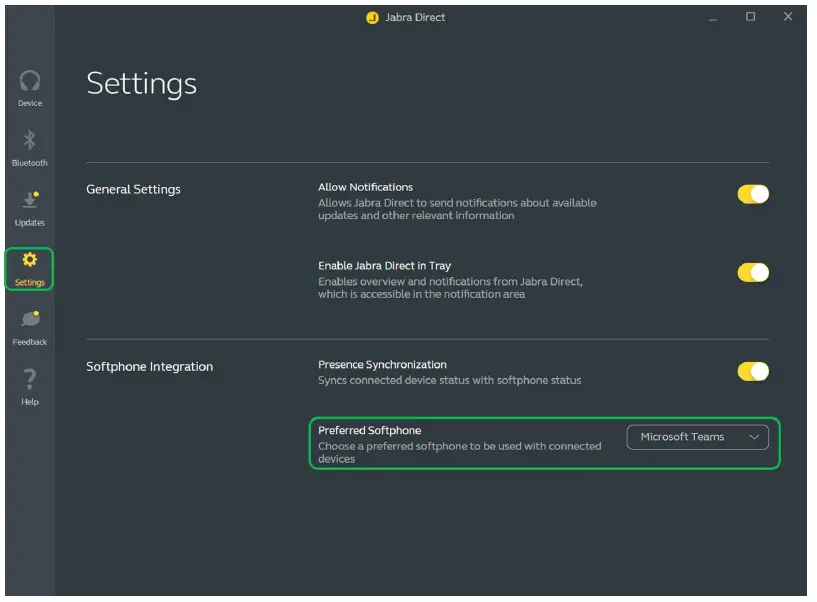Viewport: 817px width, 602px height.
Task: Click the Jabra logo in title bar
Action: 373,18
